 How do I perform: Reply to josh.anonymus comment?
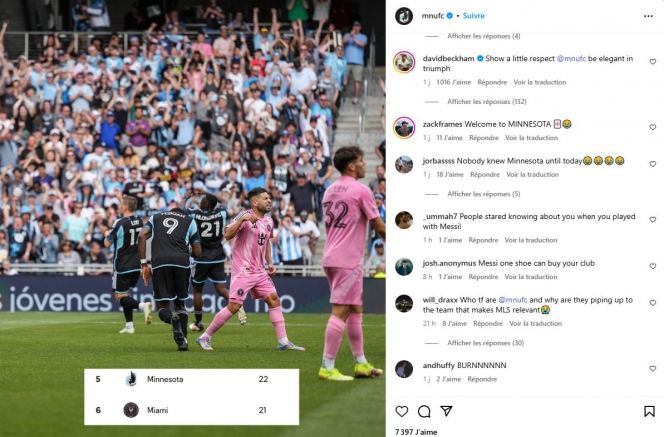(x=483, y=277)
